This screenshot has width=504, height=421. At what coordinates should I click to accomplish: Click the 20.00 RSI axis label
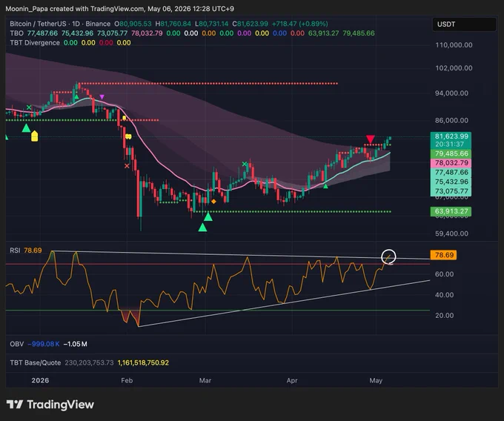pos(444,315)
